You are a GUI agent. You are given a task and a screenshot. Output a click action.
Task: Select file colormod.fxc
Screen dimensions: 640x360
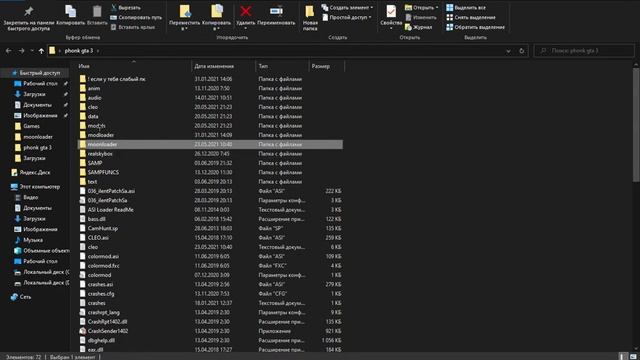point(210,266)
